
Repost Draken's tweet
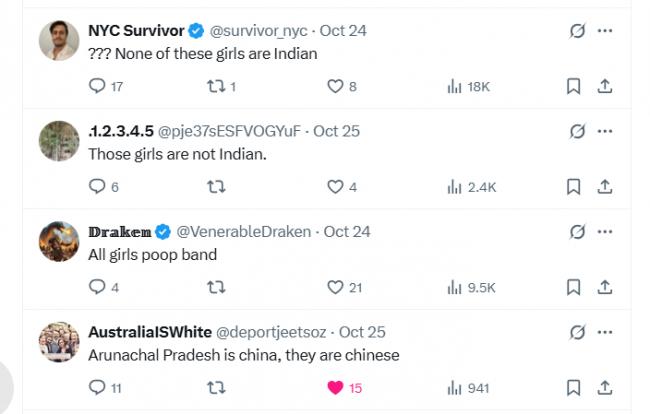tap(214, 287)
